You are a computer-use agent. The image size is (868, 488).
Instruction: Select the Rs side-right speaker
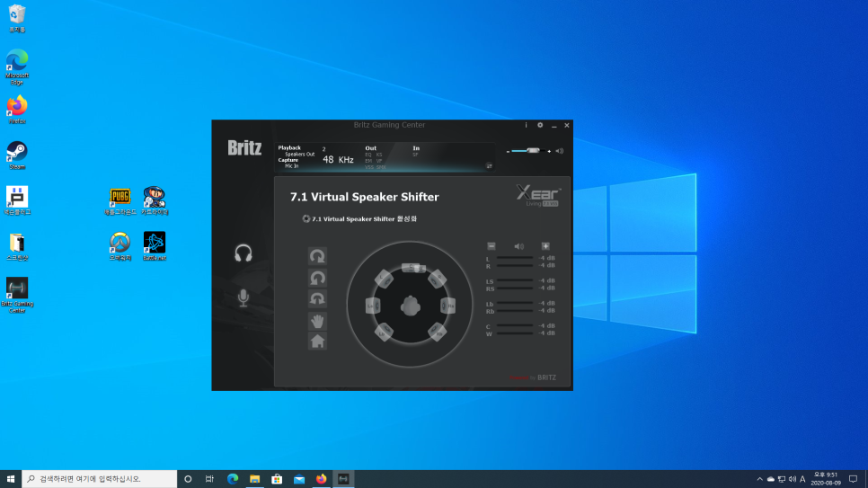447,306
